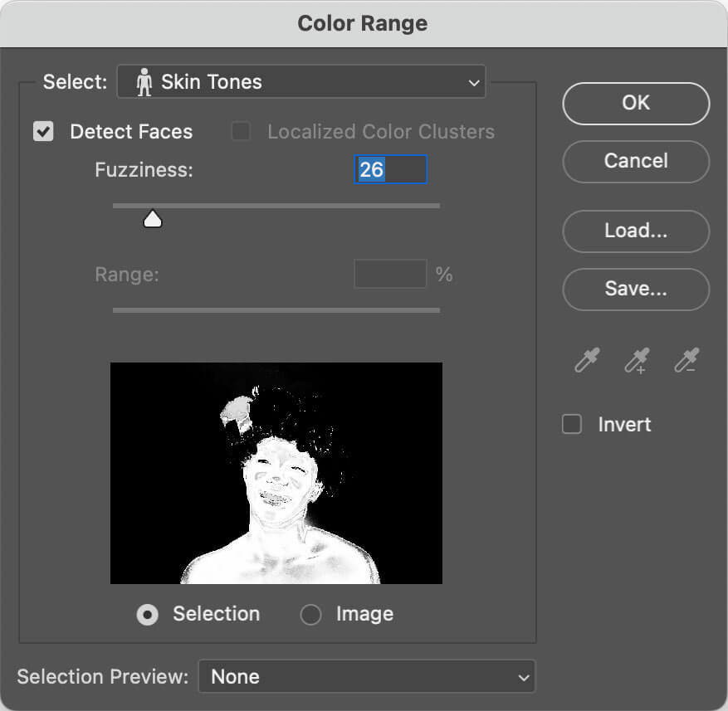This screenshot has height=711, width=728.
Task: Cancel the Color Range dialog
Action: (636, 161)
